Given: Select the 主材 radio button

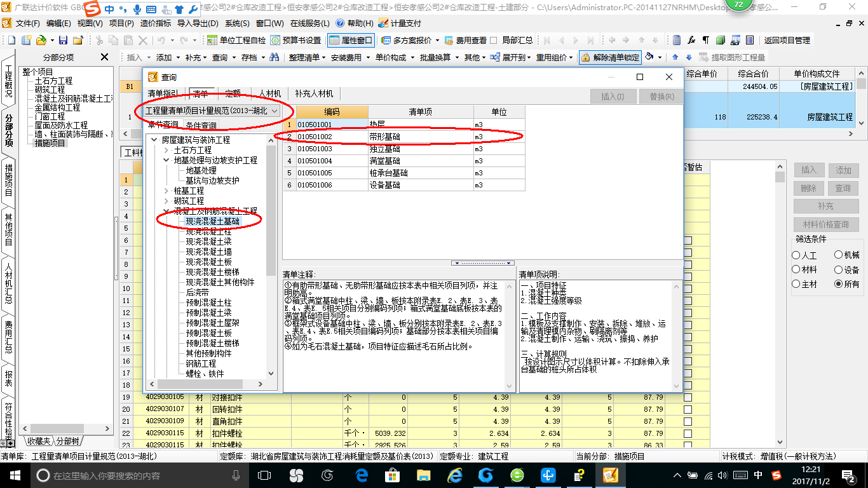Looking at the screenshot, I should pyautogui.click(x=796, y=284).
